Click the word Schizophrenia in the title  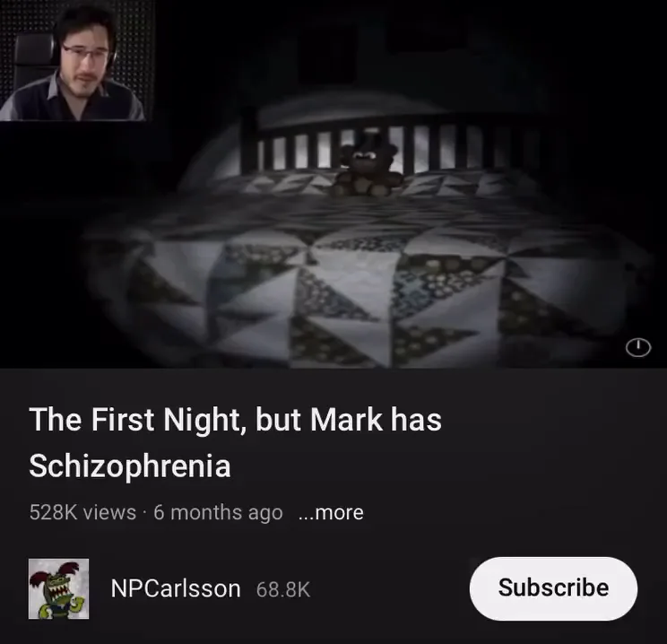(130, 466)
